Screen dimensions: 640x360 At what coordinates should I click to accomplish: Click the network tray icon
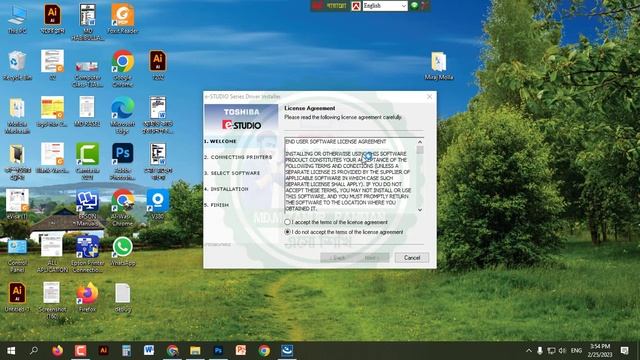coord(551,351)
